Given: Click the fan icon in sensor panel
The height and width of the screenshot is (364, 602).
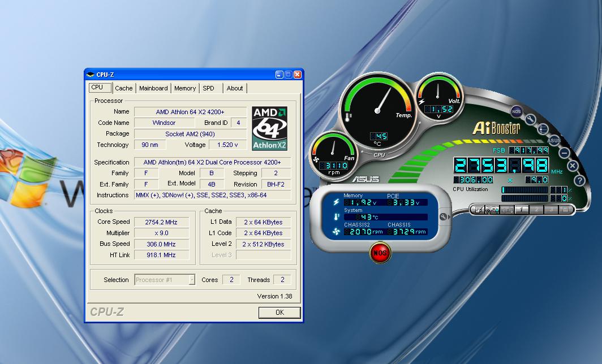Looking at the screenshot, I should tap(336, 232).
